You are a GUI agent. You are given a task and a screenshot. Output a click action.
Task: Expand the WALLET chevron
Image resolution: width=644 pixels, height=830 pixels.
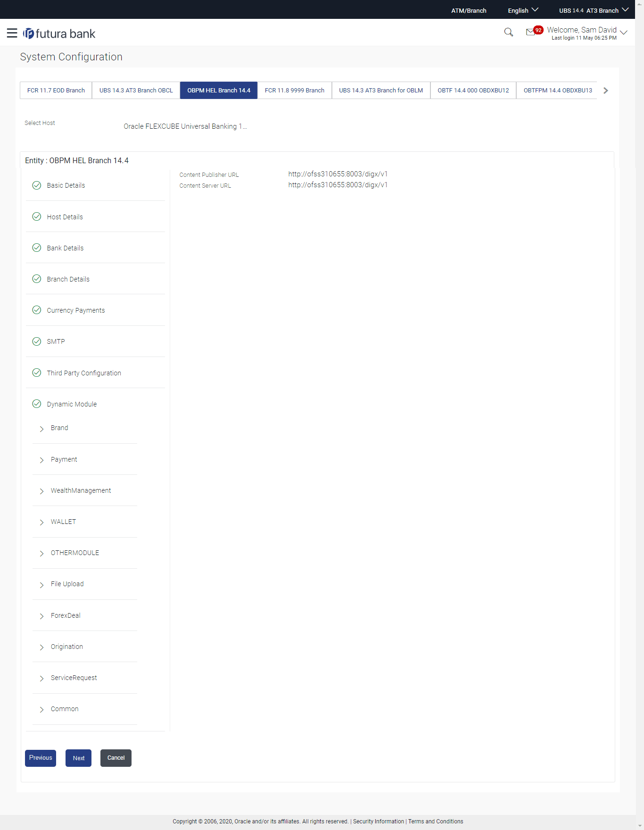tap(41, 522)
